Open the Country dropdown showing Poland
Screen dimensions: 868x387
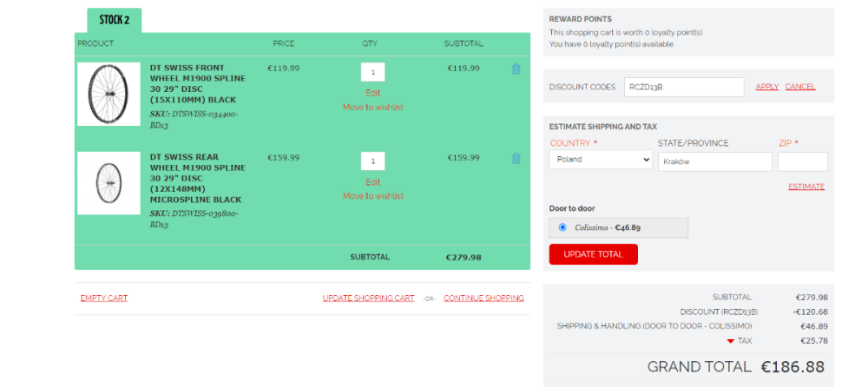coord(601,160)
